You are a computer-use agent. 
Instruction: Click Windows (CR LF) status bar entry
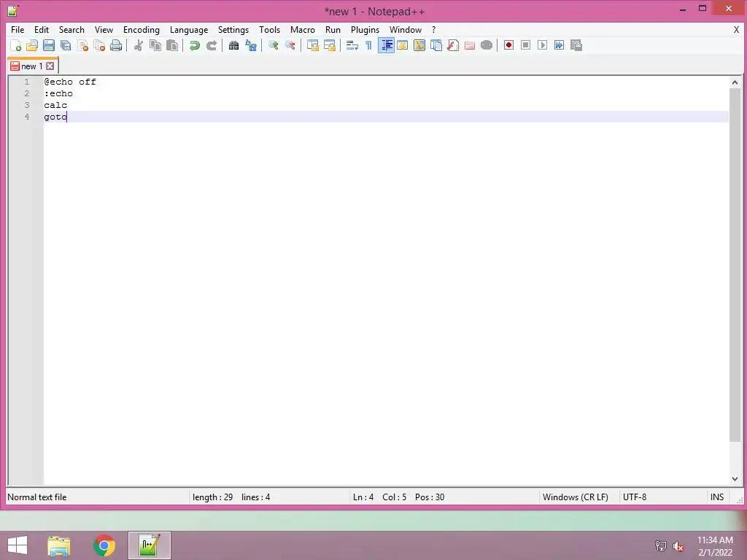pos(575,497)
